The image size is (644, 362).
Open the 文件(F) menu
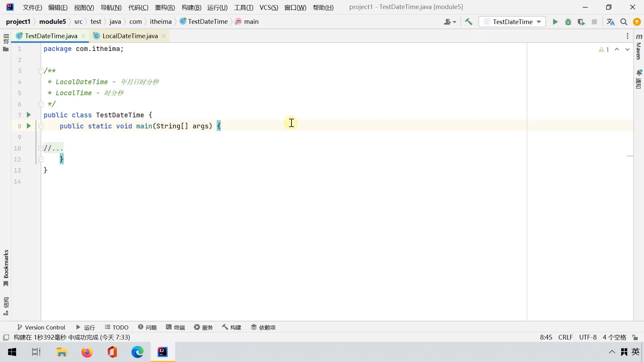pos(33,7)
